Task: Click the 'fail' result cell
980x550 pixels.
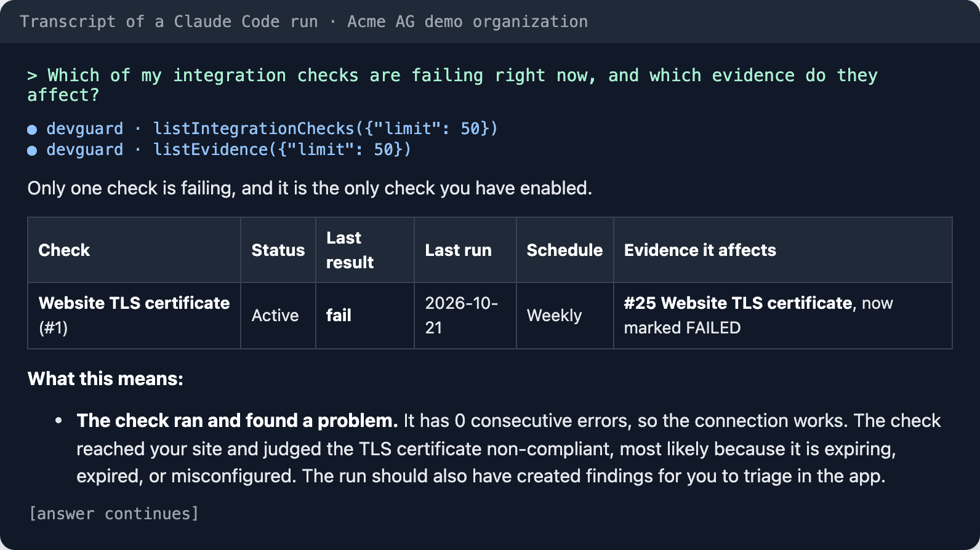Action: pos(365,316)
